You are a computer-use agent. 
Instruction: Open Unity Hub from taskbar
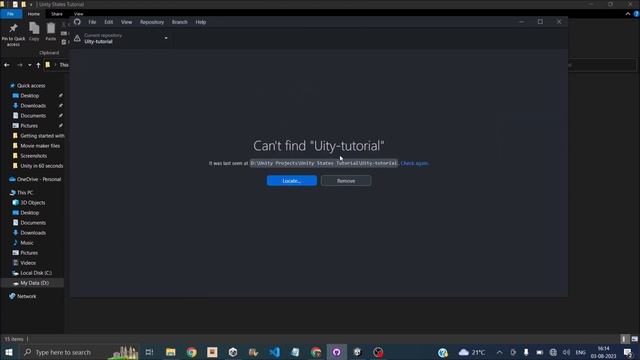point(233,352)
